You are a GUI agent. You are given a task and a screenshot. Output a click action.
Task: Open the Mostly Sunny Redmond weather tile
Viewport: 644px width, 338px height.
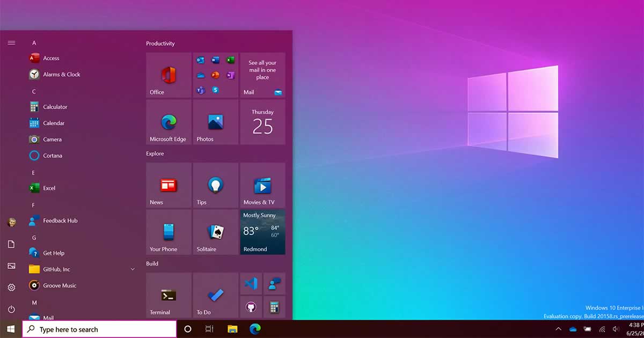(262, 232)
